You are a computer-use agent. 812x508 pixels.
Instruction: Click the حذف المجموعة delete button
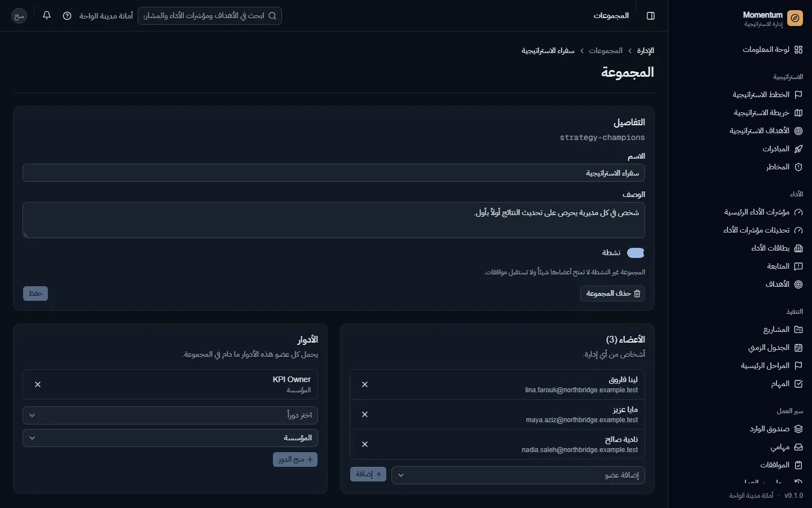click(612, 294)
